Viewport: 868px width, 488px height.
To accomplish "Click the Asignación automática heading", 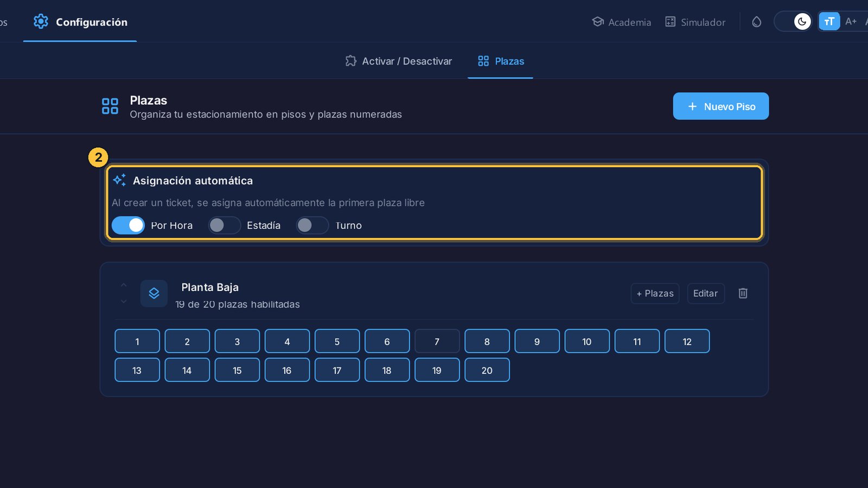I will tap(193, 181).
